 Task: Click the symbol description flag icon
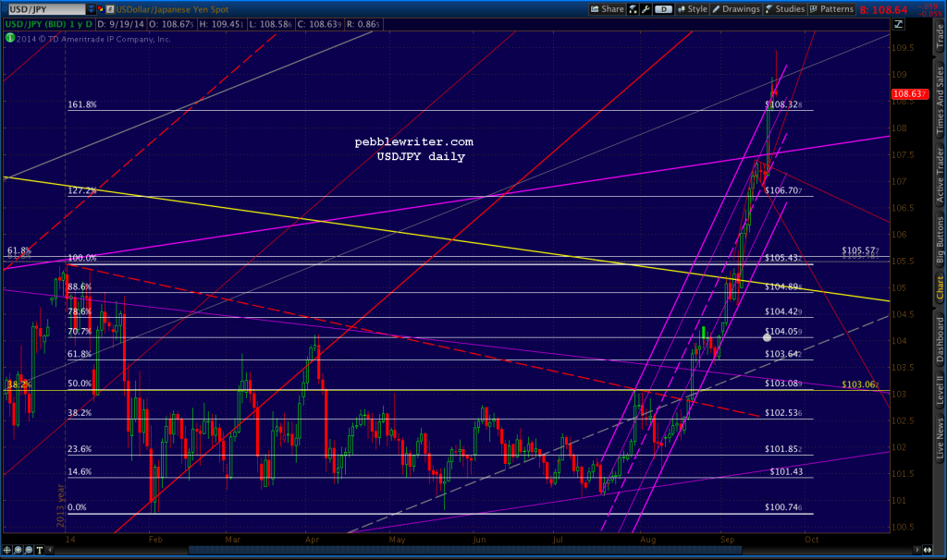[x=110, y=8]
